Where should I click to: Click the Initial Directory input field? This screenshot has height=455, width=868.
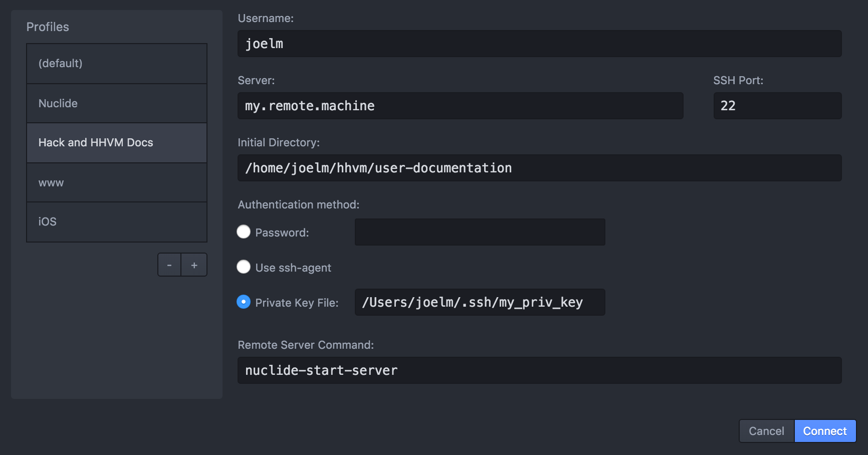[x=539, y=168]
